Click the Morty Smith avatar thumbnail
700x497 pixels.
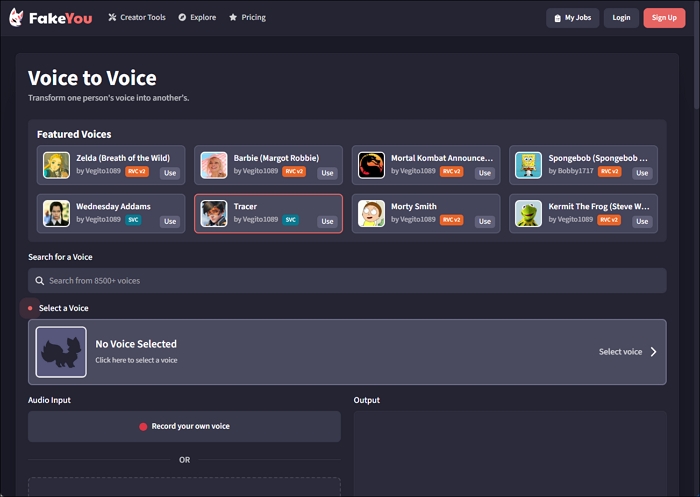(371, 213)
